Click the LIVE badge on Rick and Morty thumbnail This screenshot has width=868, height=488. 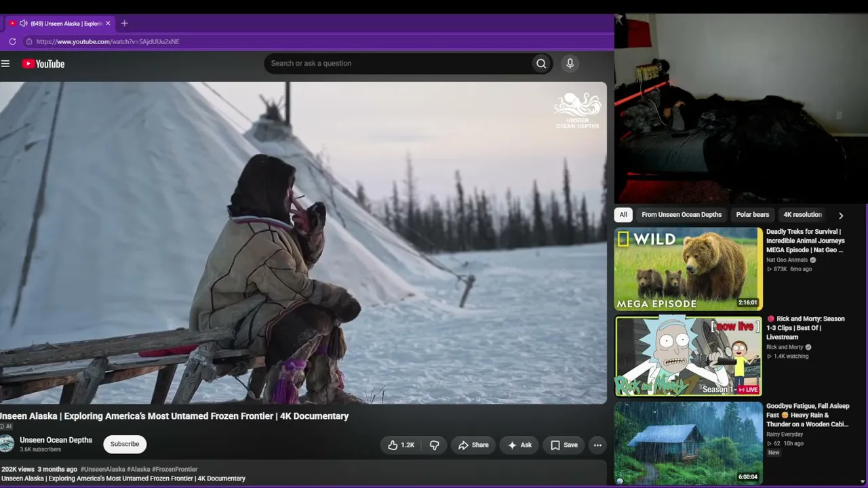[748, 390]
